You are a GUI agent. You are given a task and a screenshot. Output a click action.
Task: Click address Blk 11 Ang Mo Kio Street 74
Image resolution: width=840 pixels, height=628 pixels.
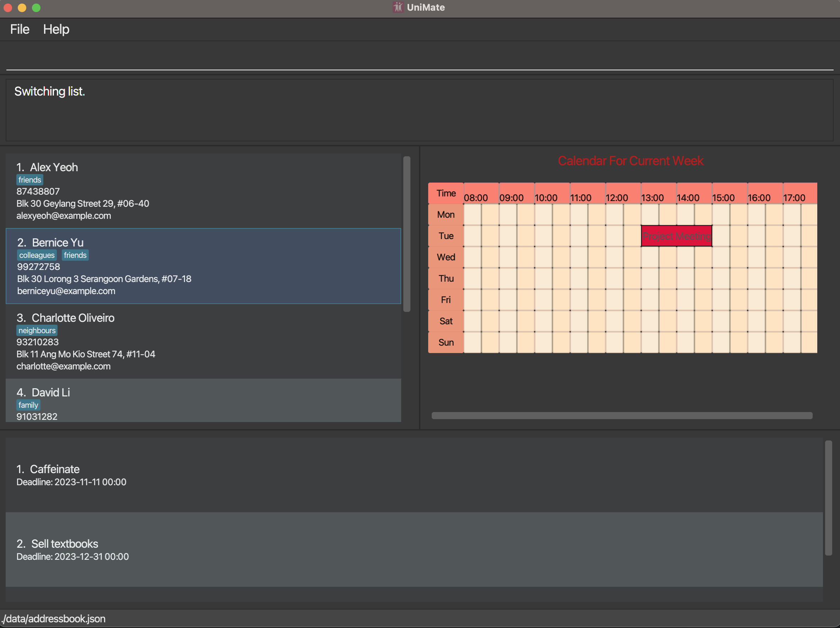click(x=86, y=354)
